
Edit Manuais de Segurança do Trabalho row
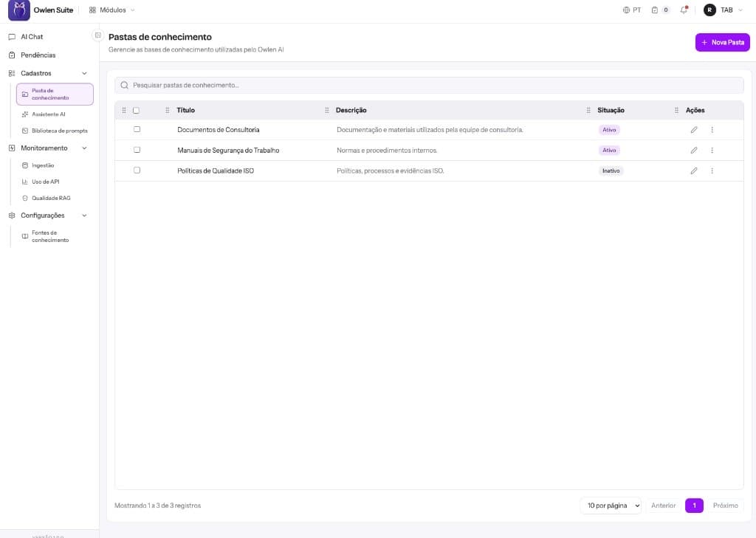tap(694, 151)
